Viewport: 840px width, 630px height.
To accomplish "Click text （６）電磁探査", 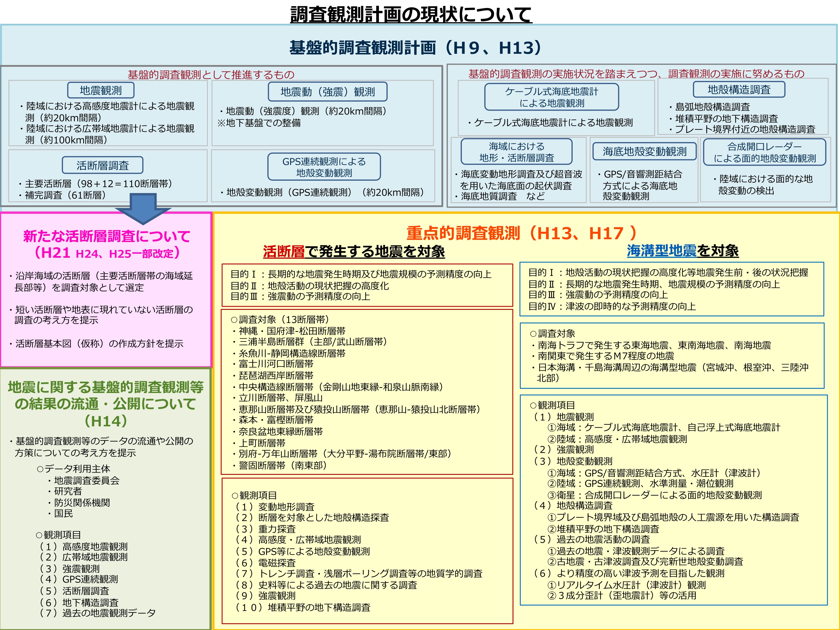I will (x=265, y=562).
